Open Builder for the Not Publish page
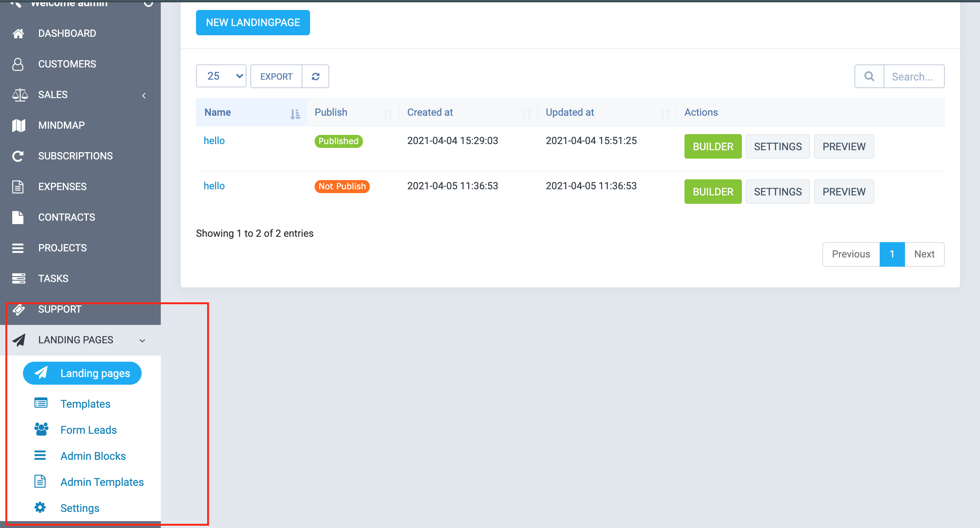This screenshot has width=980, height=528. (x=712, y=192)
